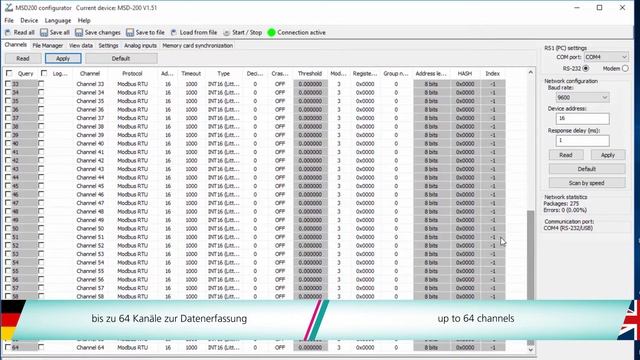Click the Start / Stop toolbar icon
The image size is (640, 360).
227,32
